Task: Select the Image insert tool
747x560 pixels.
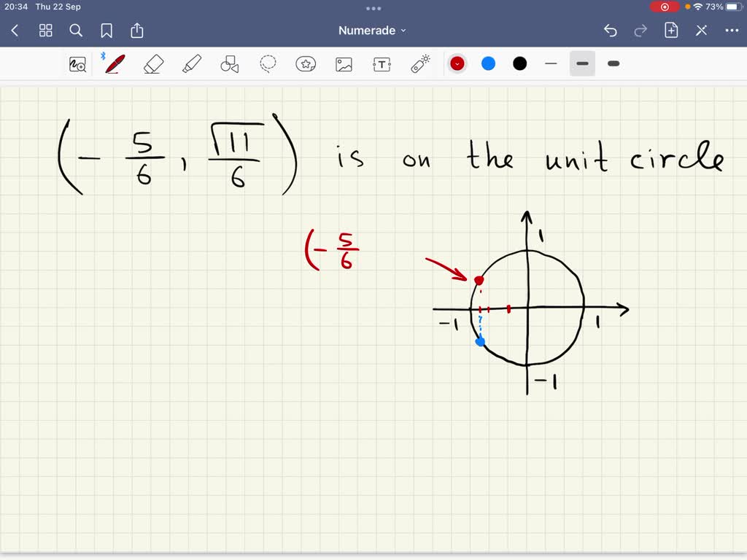Action: tap(344, 63)
